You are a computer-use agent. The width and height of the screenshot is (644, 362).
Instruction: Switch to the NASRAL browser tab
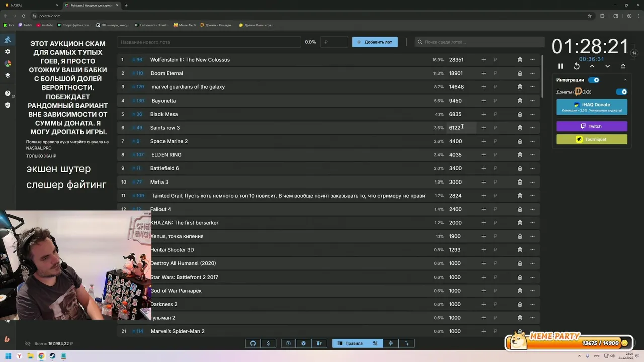click(31, 5)
